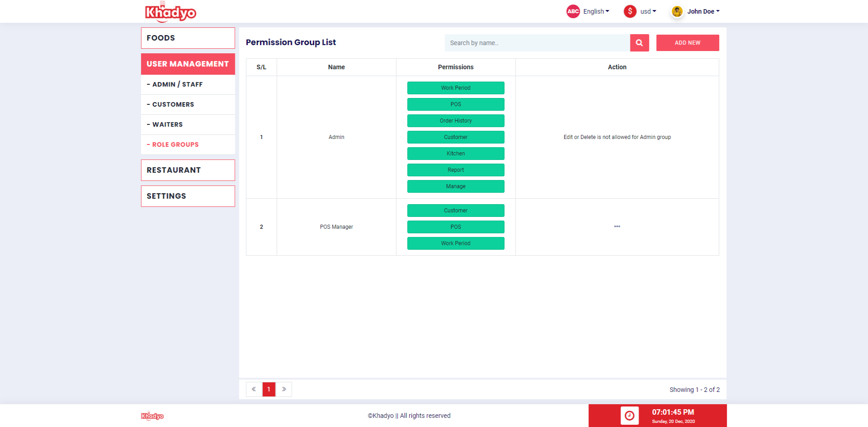This screenshot has width=868, height=427.
Task: Click the small Khadyo footer logo
Action: tap(152, 416)
